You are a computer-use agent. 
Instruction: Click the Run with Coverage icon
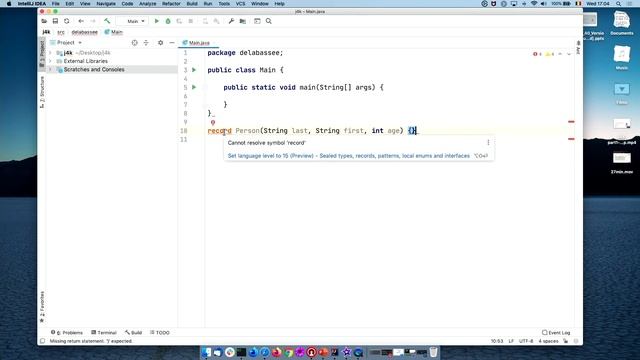[x=179, y=21]
